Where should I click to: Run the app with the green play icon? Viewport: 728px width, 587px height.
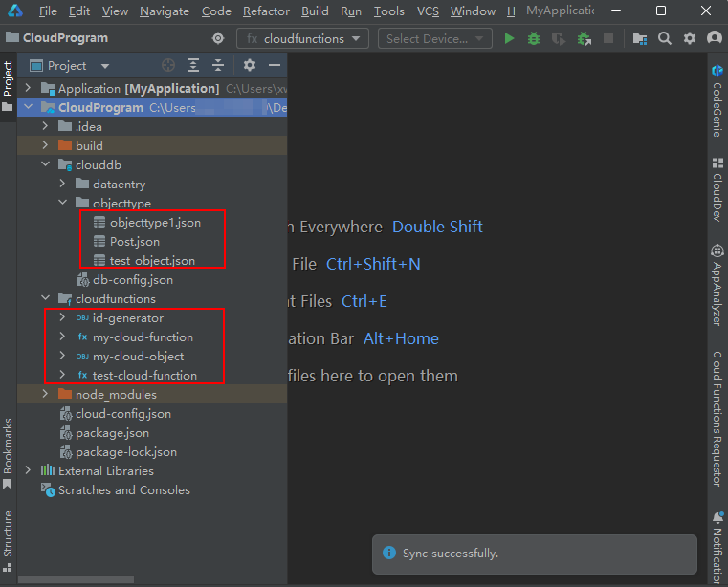(509, 38)
